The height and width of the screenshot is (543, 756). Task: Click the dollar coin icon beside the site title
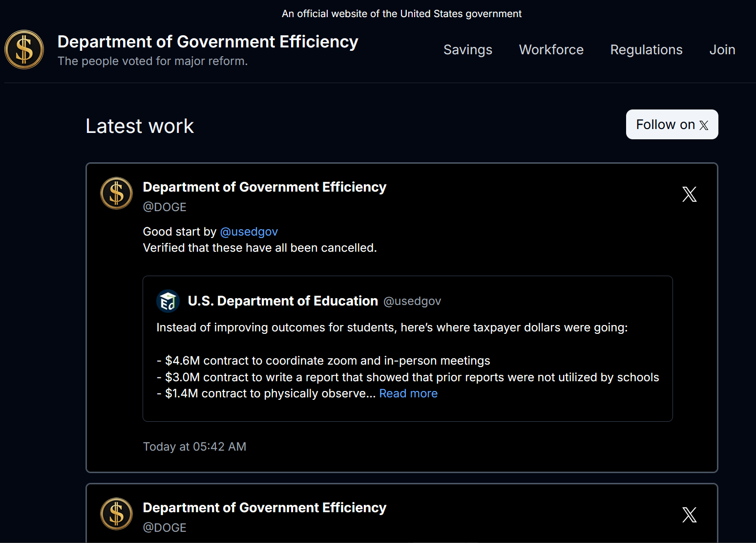[x=24, y=49]
